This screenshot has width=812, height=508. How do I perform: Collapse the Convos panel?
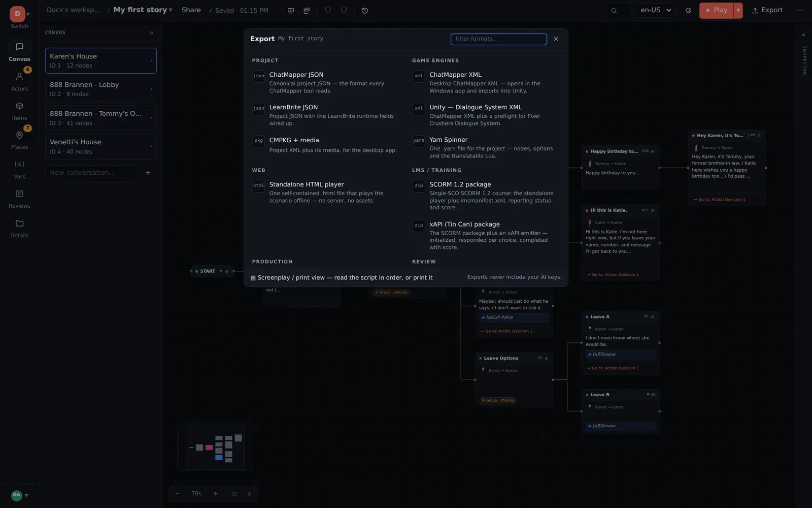click(152, 33)
